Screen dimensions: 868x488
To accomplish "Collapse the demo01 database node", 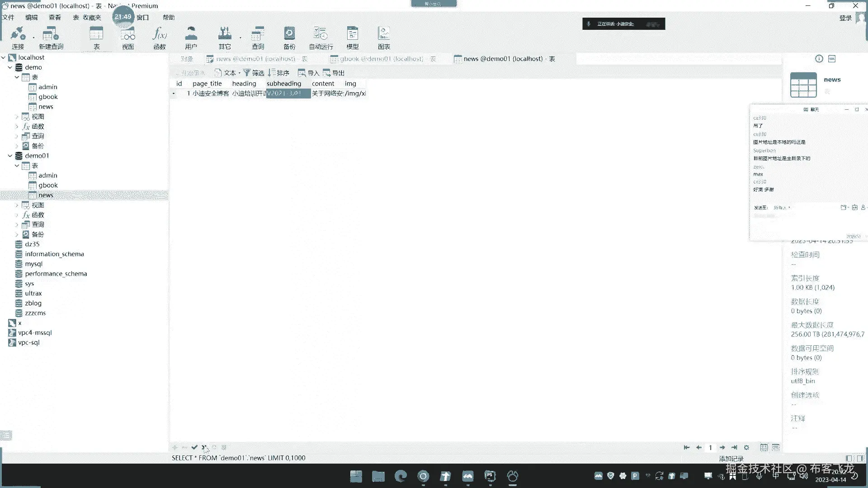I will tap(10, 155).
